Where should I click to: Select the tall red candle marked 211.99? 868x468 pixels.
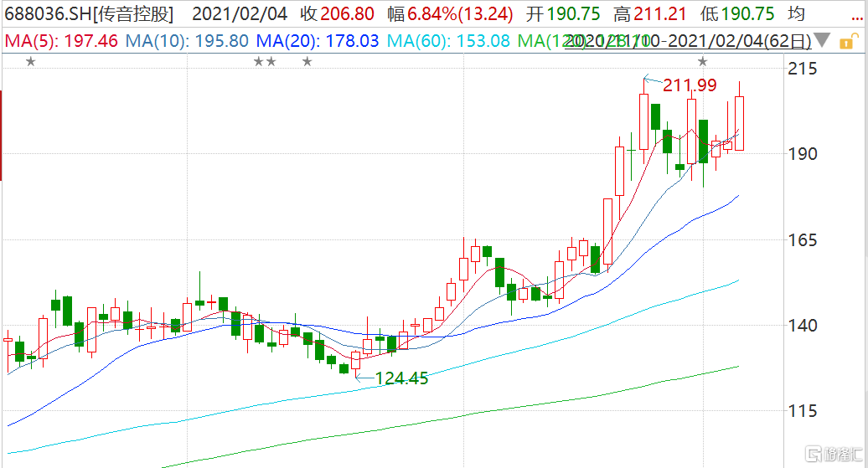643,121
